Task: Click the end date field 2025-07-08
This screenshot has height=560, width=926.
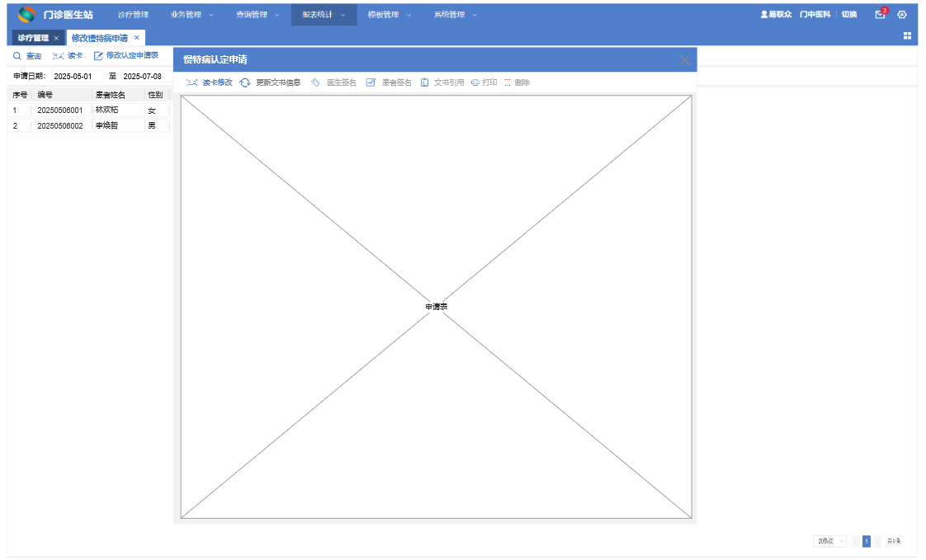Action: coord(146,76)
